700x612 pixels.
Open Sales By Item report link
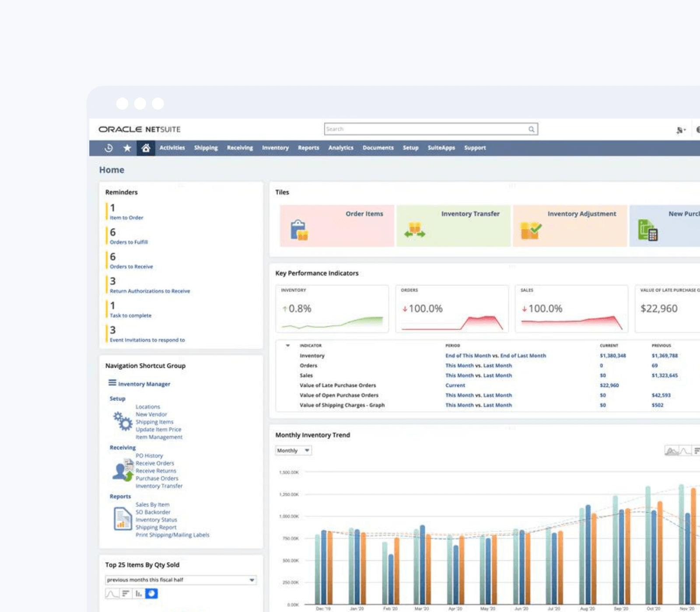[152, 505]
